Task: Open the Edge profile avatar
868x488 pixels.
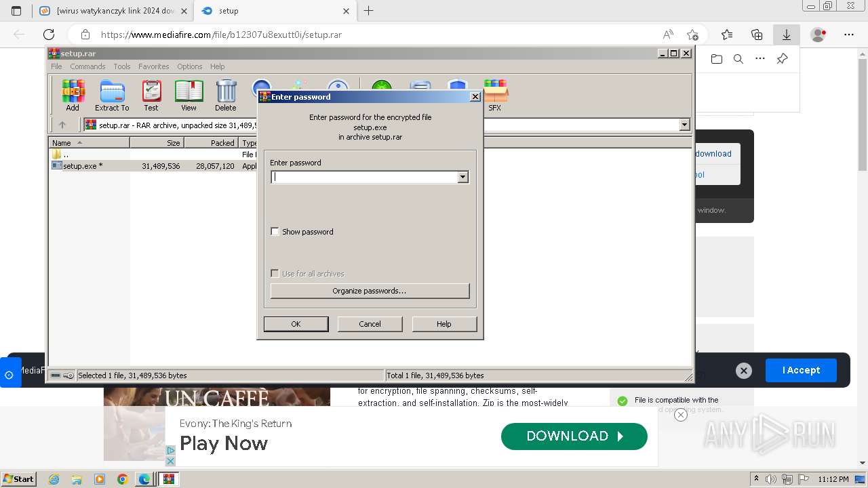Action: pyautogui.click(x=818, y=35)
